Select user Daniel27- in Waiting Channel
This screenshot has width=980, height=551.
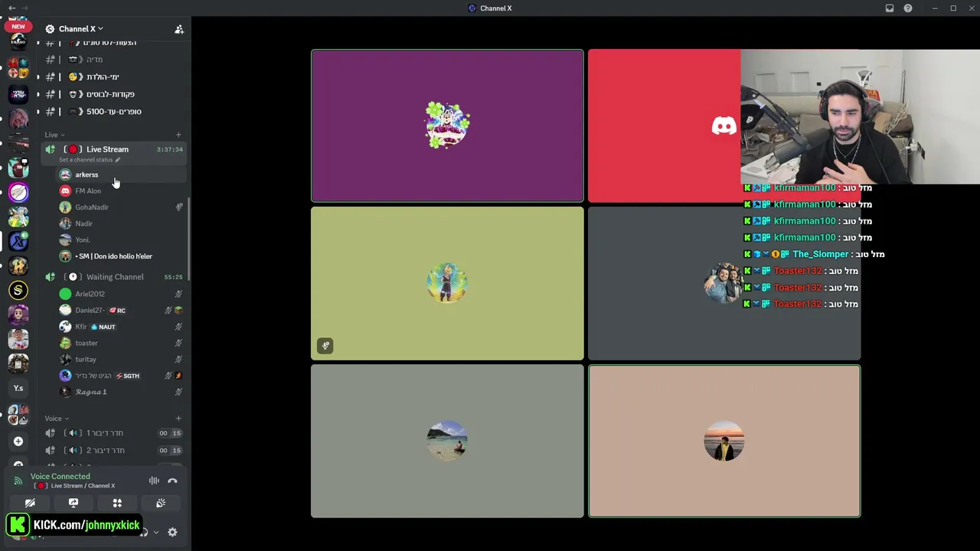pos(122,311)
